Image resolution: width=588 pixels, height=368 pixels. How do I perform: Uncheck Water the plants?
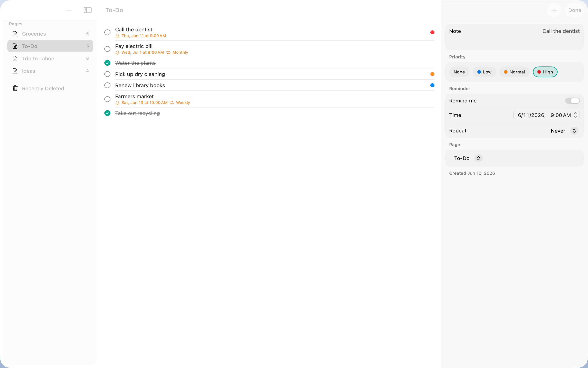point(107,63)
